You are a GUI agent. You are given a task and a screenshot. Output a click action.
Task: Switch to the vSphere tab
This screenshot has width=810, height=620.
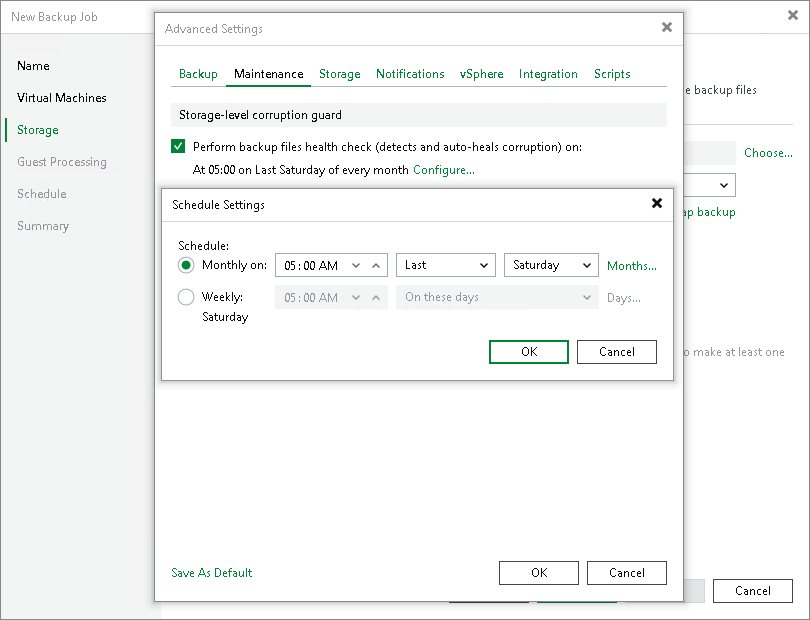click(x=481, y=74)
